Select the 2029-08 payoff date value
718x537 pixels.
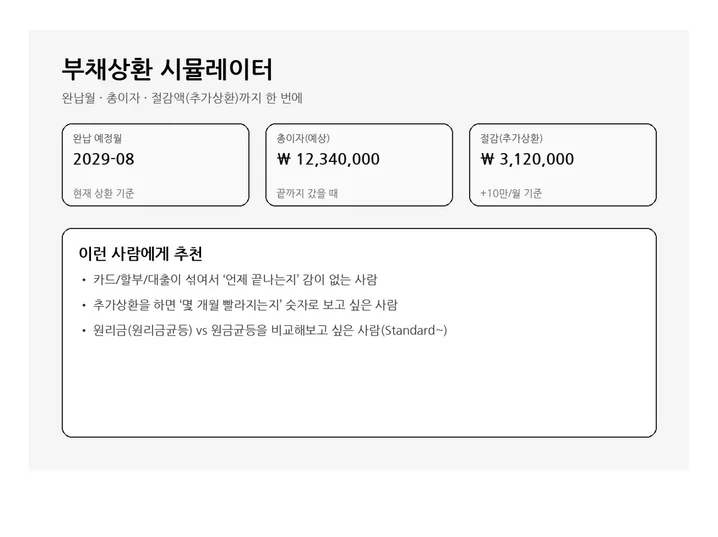103,159
